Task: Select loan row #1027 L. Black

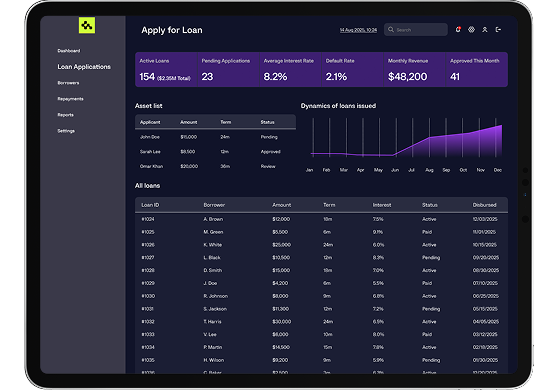Action: point(321,257)
